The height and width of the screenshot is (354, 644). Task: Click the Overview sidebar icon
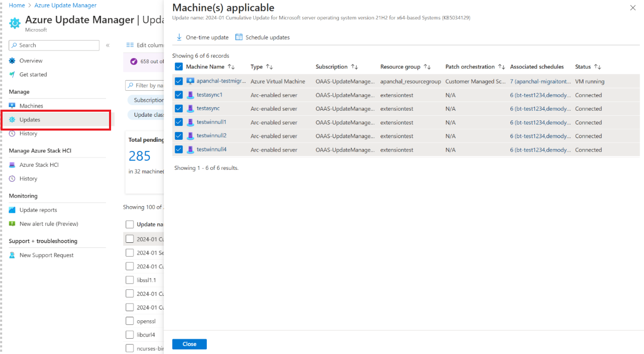(12, 61)
